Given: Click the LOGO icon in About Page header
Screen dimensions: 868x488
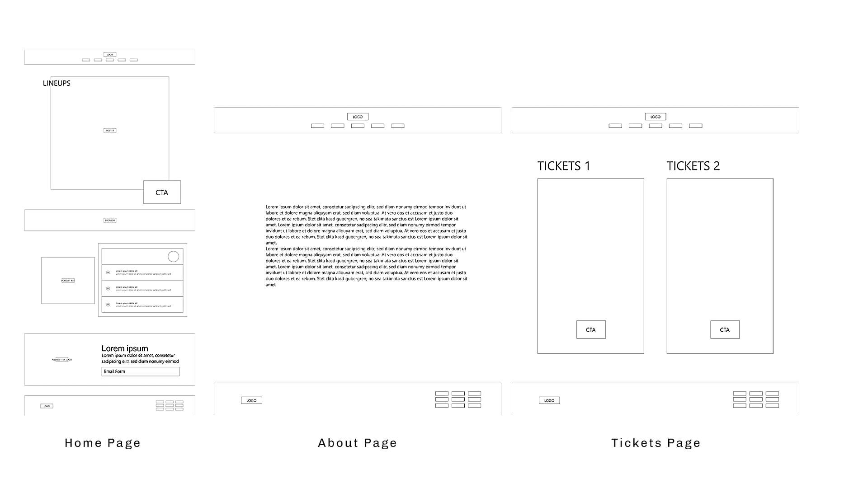Looking at the screenshot, I should pos(358,116).
